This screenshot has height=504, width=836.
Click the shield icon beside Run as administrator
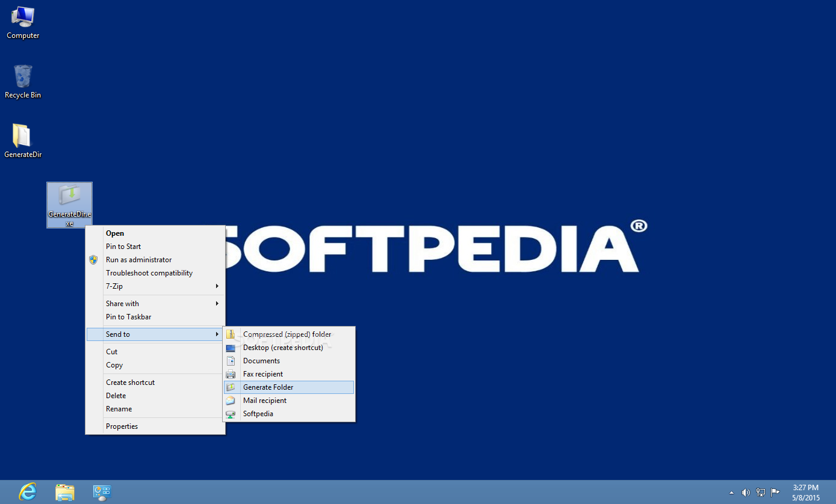(x=93, y=260)
